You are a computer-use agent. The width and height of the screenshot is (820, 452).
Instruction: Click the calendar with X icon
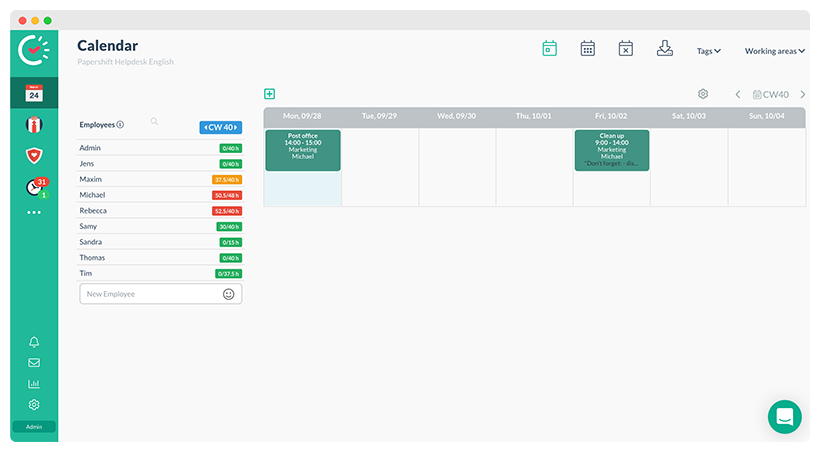tap(626, 48)
